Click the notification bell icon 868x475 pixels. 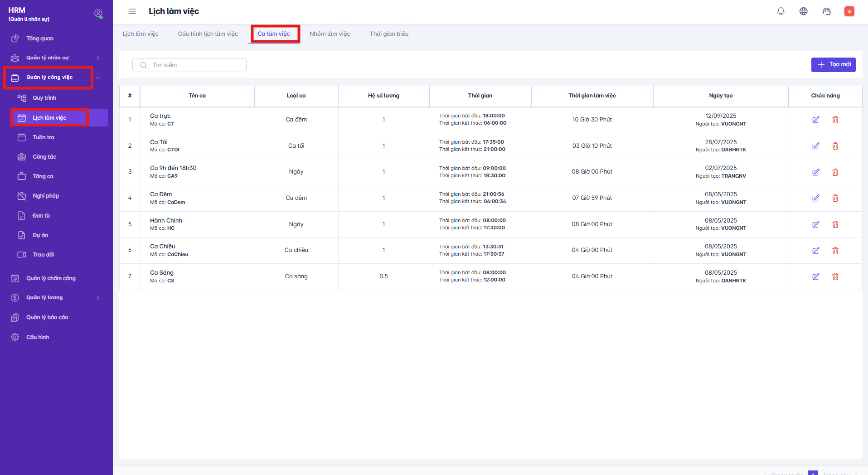pos(781,11)
